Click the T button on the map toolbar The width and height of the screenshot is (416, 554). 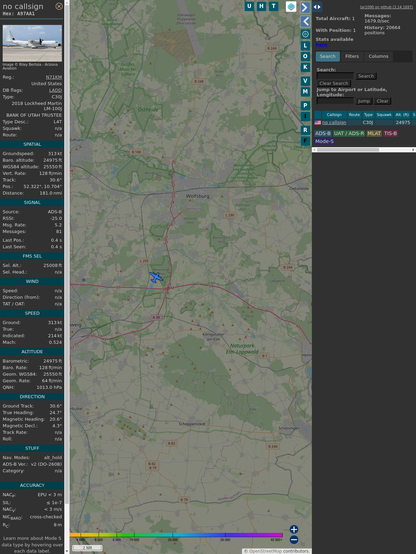click(x=274, y=6)
